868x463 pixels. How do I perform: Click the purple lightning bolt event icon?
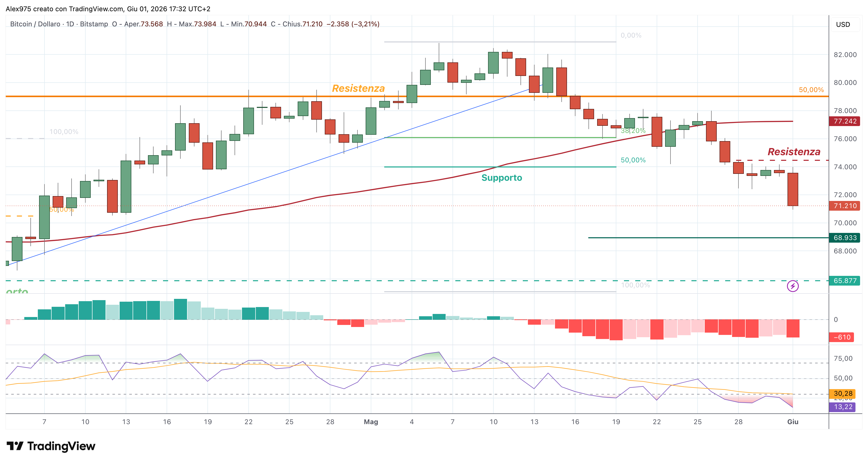coord(793,286)
